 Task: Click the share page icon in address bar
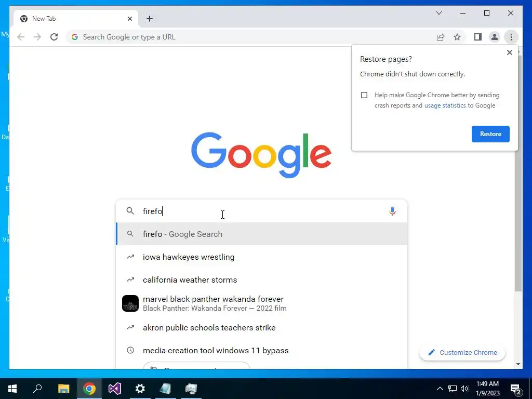click(x=441, y=37)
